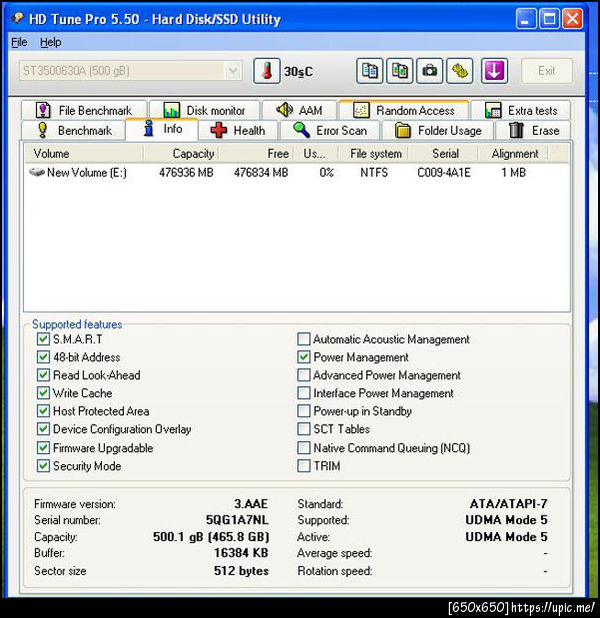Click the C009-4A1E serial cell
Screen dimensions: 600x618
[444, 172]
